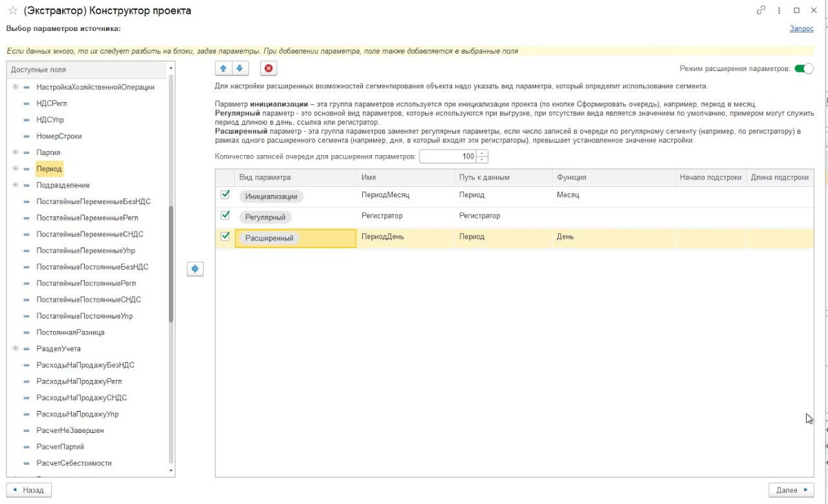Select the Расширенный parameter type tag

point(268,238)
